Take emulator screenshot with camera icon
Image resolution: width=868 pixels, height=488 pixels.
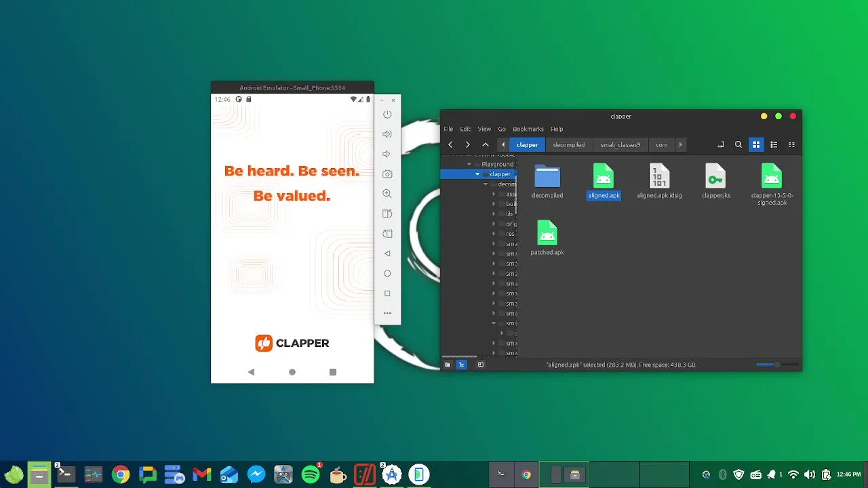387,174
